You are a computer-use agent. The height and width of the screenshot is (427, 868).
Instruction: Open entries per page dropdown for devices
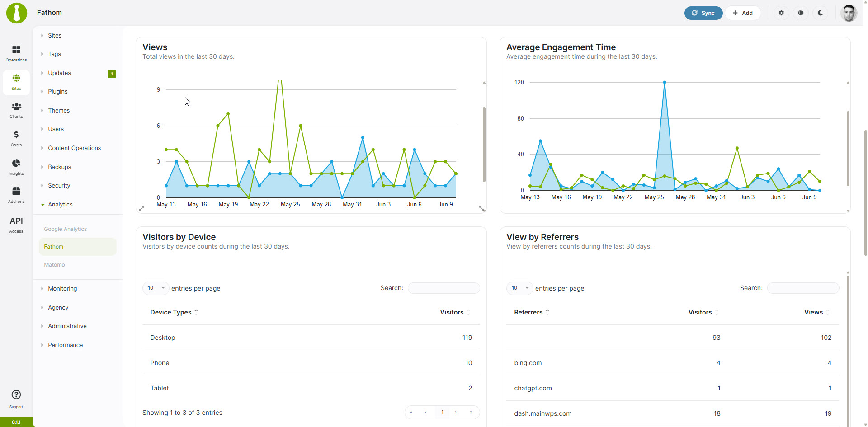click(x=156, y=288)
